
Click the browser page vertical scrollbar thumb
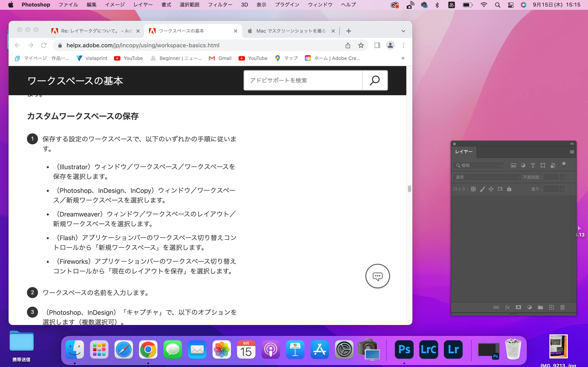[409, 189]
